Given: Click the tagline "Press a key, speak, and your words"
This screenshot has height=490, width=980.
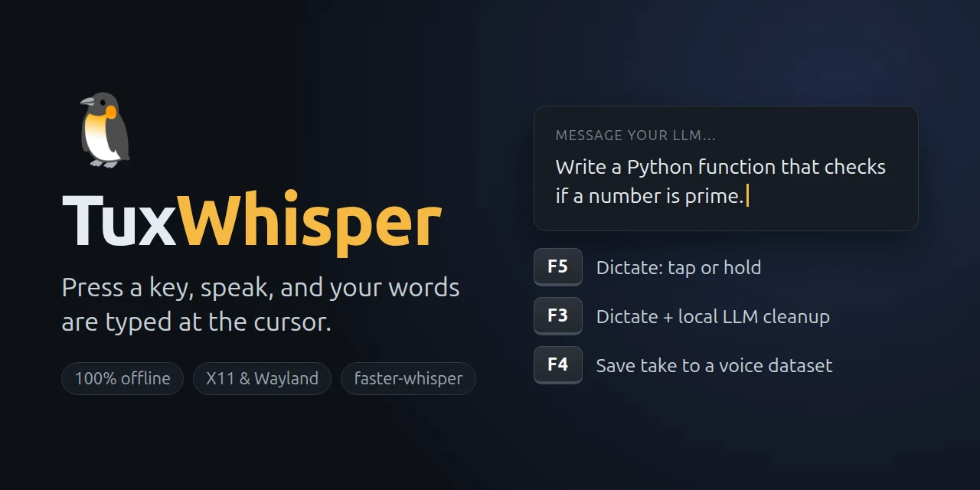Looking at the screenshot, I should [x=260, y=289].
